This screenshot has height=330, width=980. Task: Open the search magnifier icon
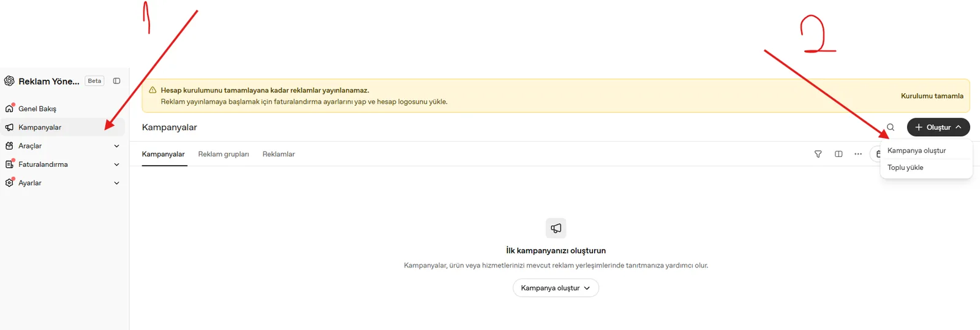(x=891, y=128)
